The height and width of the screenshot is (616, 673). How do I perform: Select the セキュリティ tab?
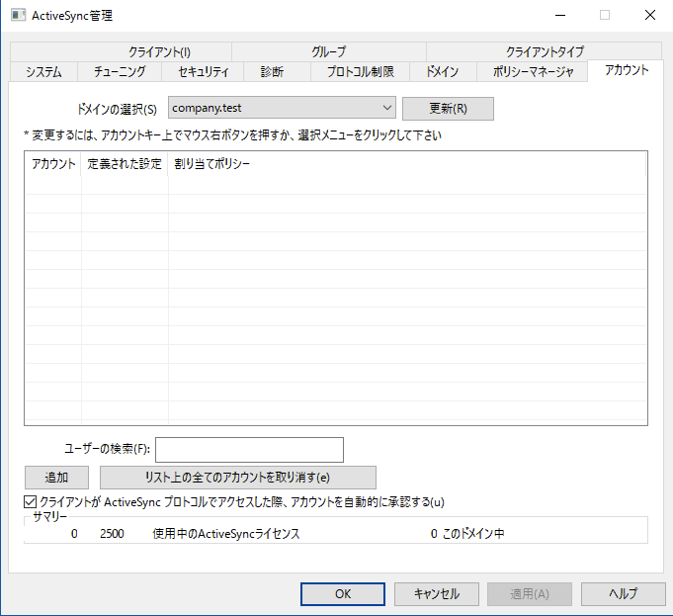click(204, 71)
